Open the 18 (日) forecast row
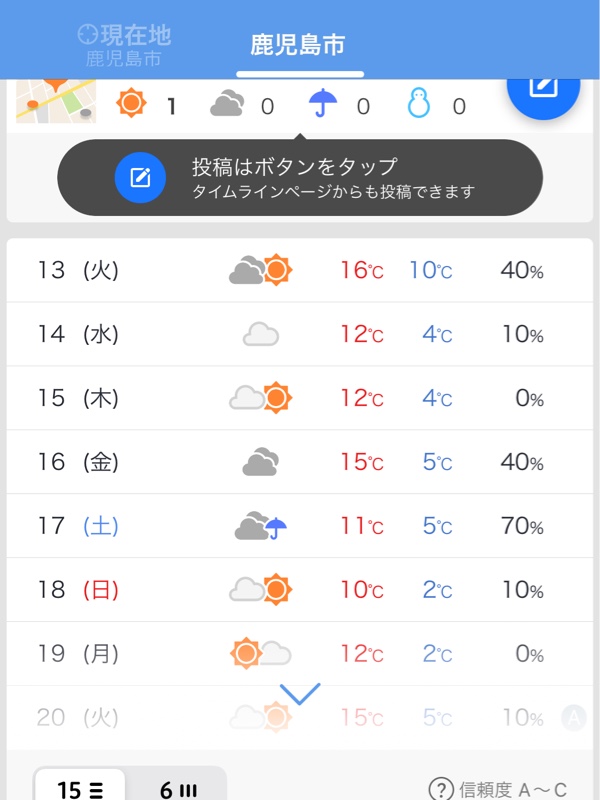 (300, 589)
